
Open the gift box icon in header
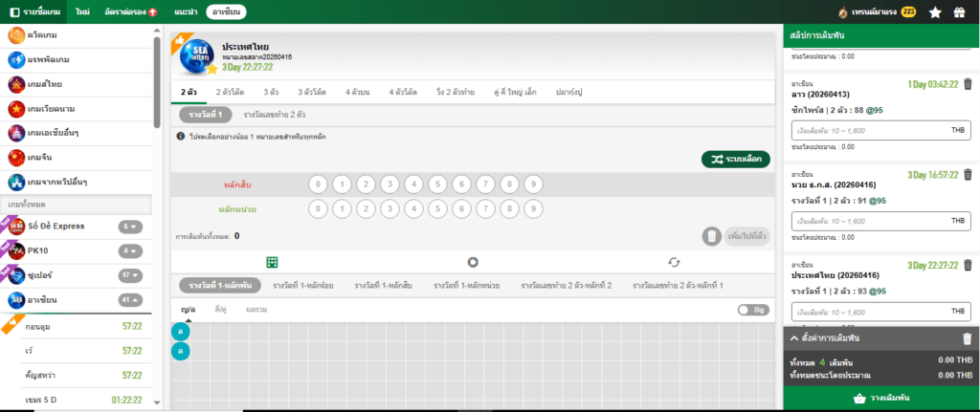click(x=959, y=11)
